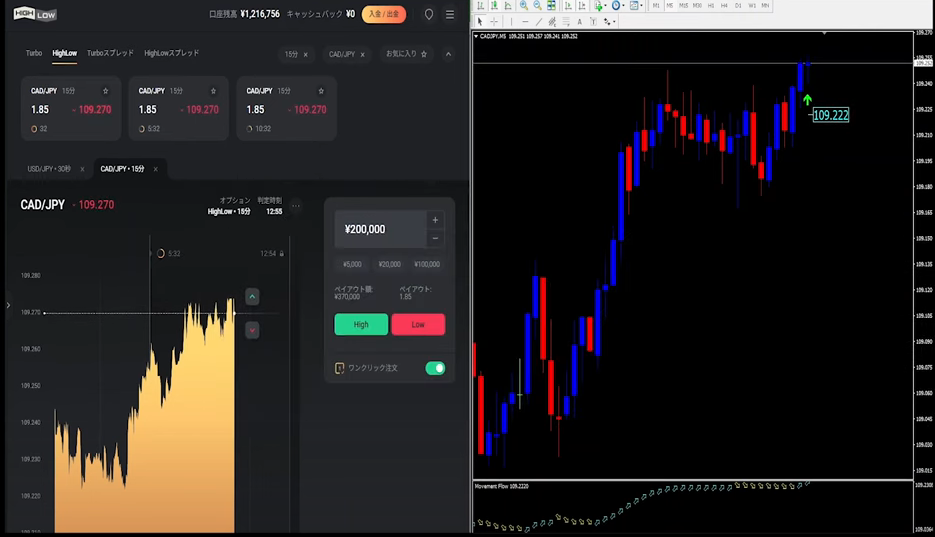Open the indicators list dropdown in MT4

pyautogui.click(x=599, y=5)
